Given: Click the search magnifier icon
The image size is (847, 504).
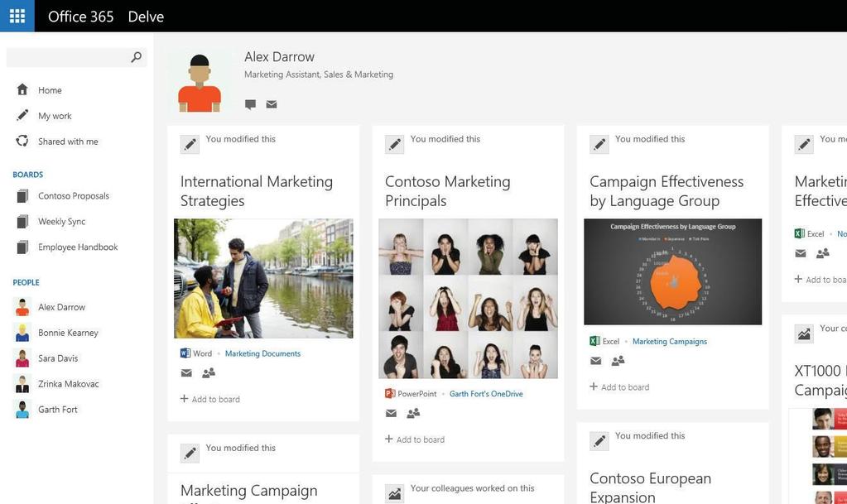Looking at the screenshot, I should point(137,57).
